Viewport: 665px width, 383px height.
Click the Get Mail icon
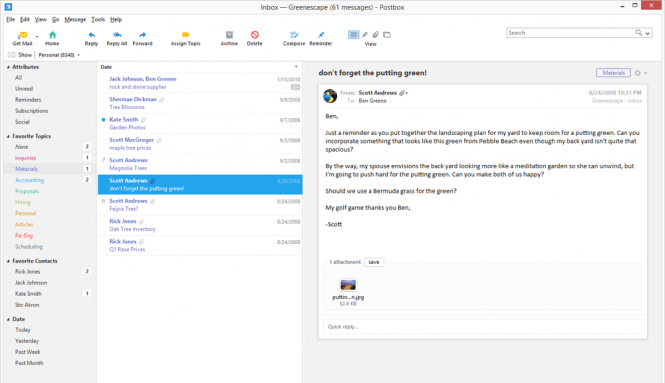pyautogui.click(x=22, y=35)
